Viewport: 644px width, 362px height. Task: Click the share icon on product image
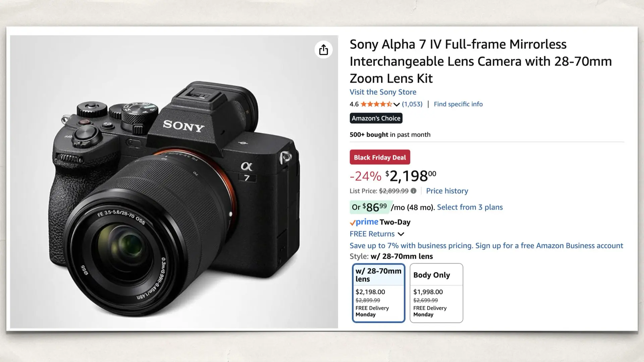(323, 50)
